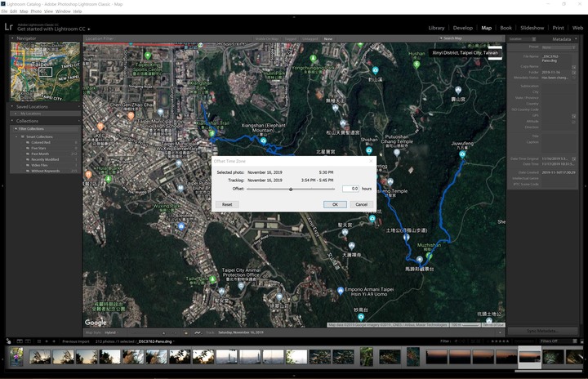588x379 pixels.
Task: Open the GPS tracklog menu icon
Action: pos(198,332)
